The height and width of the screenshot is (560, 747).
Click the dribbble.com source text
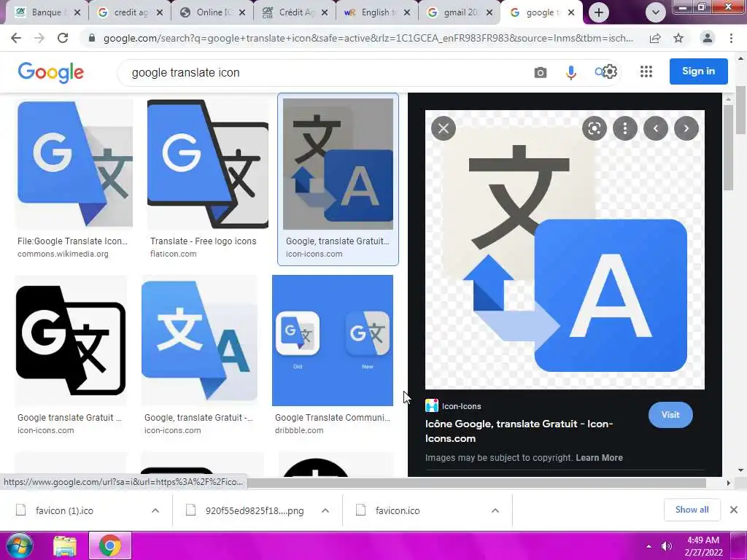[299, 430]
